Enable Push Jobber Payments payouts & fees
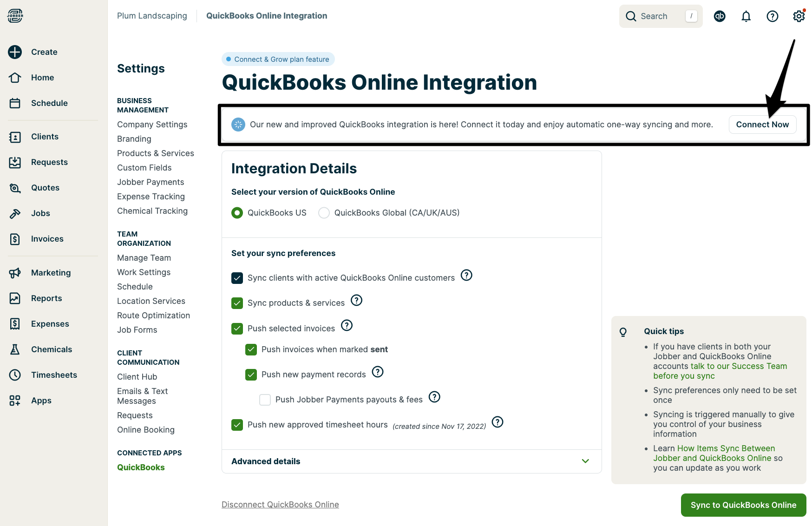The width and height of the screenshot is (812, 526). (x=265, y=400)
